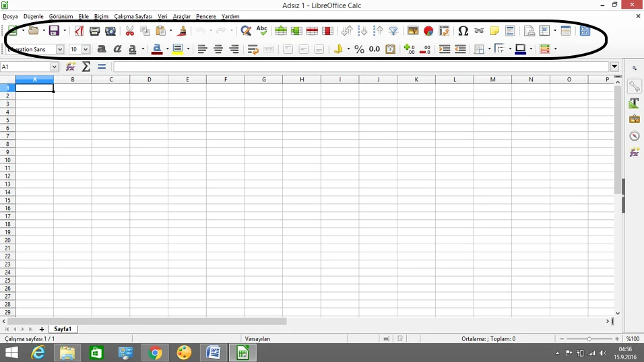Screen dimensions: 644x362
Task: Open the font color dropdown arrow
Action: coord(167,49)
